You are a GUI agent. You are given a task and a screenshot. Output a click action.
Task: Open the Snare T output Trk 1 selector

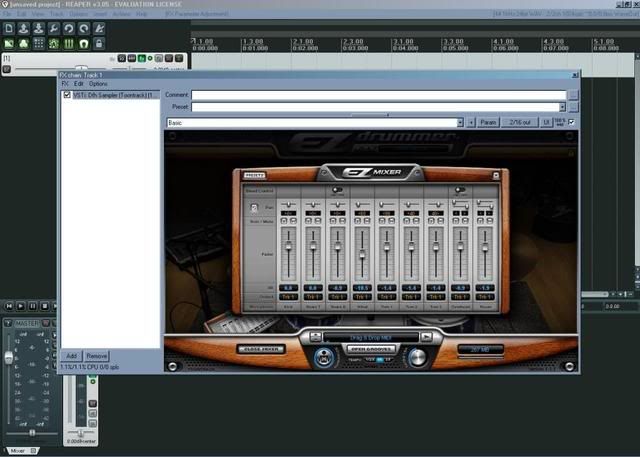pos(313,297)
